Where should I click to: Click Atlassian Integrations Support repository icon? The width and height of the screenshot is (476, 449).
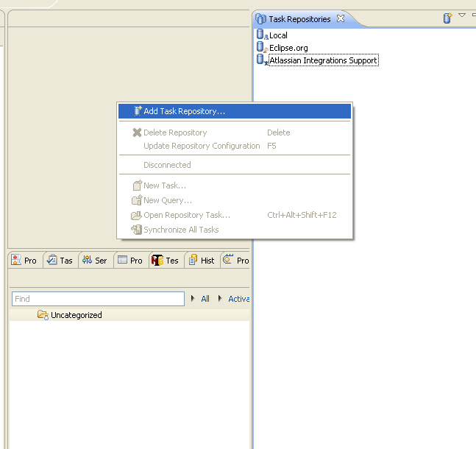pyautogui.click(x=262, y=60)
